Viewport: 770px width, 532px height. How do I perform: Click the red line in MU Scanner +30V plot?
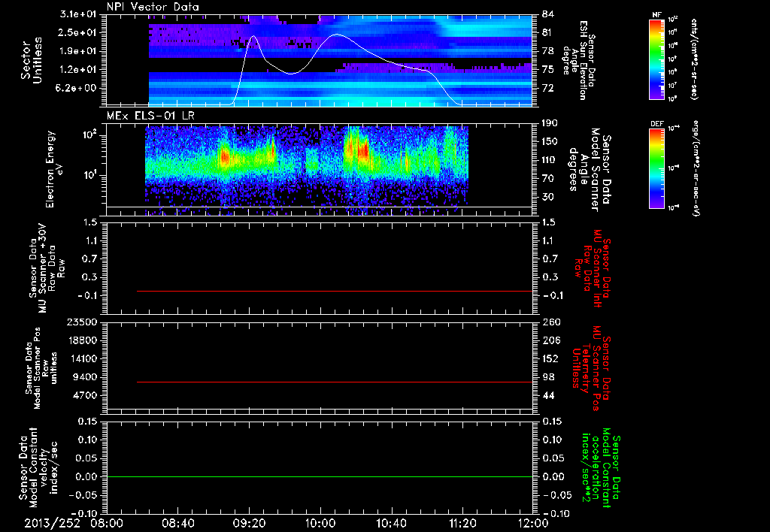[x=335, y=291]
